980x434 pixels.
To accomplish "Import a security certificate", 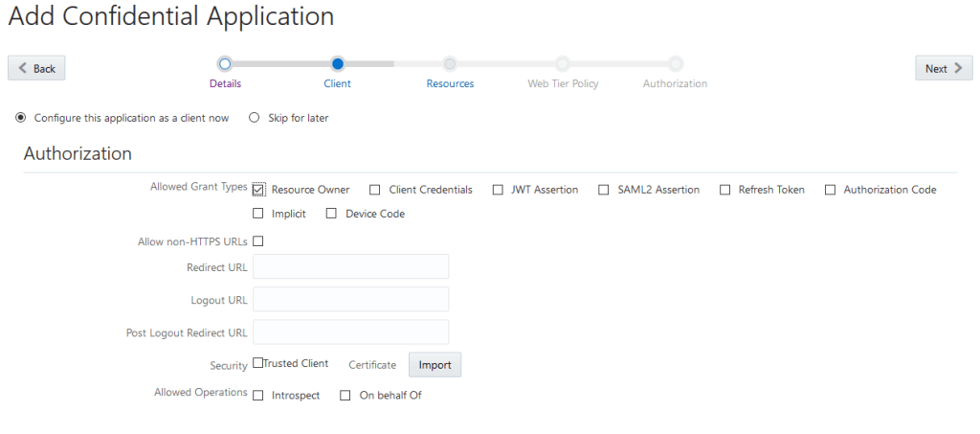I will point(434,365).
